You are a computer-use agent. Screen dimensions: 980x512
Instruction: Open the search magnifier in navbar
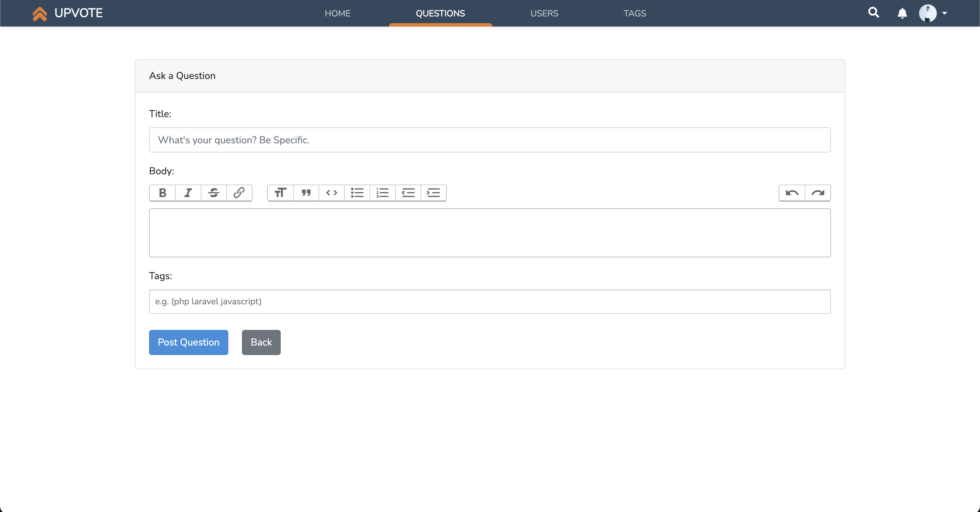click(873, 13)
